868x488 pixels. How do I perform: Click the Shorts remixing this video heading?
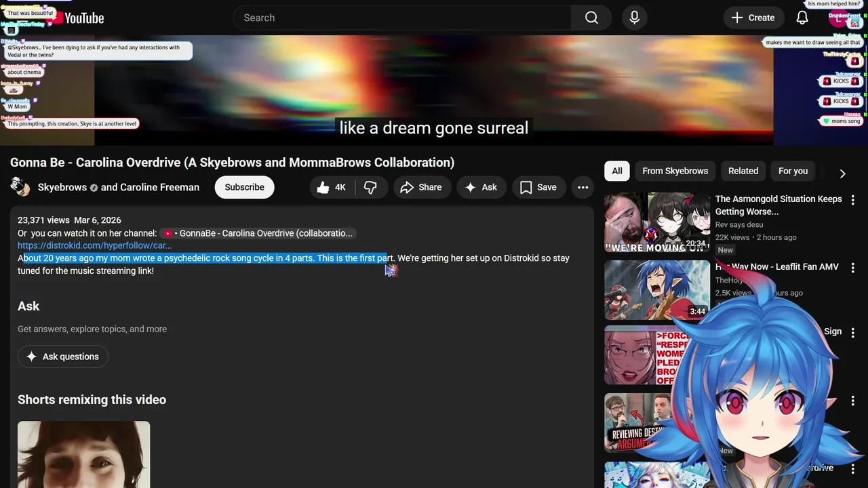click(x=92, y=400)
